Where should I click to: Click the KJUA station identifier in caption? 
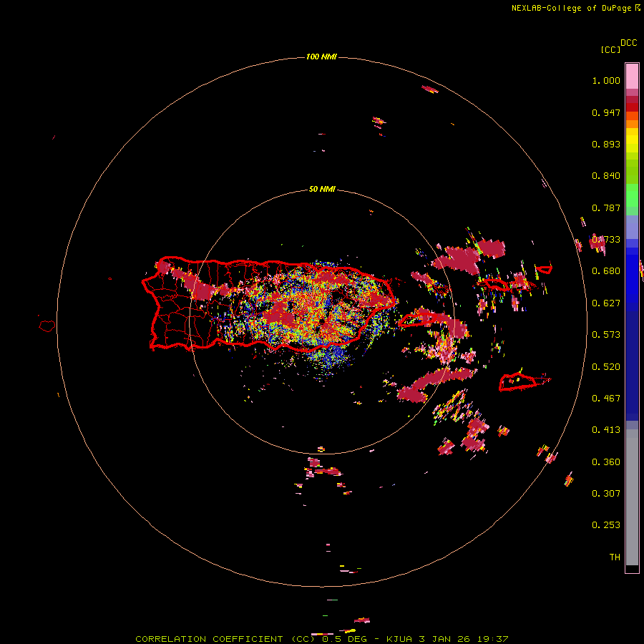coord(399,639)
